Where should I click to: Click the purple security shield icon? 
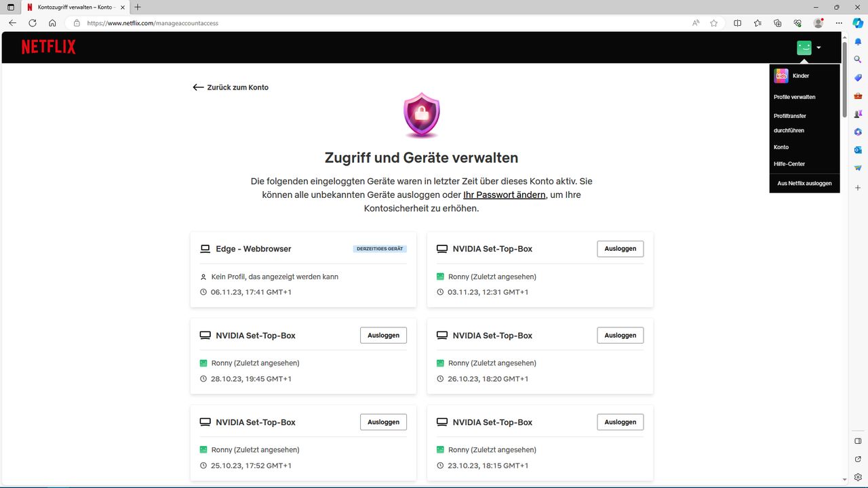point(422,115)
